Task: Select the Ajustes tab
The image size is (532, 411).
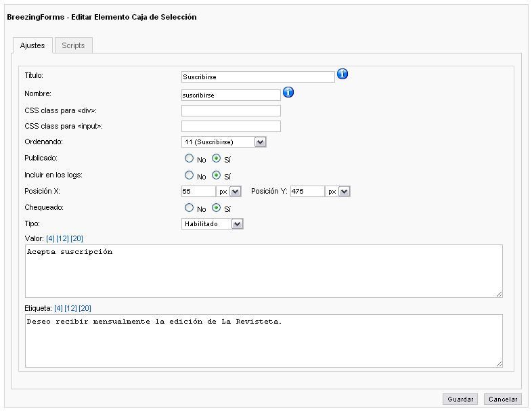Action: [32, 45]
